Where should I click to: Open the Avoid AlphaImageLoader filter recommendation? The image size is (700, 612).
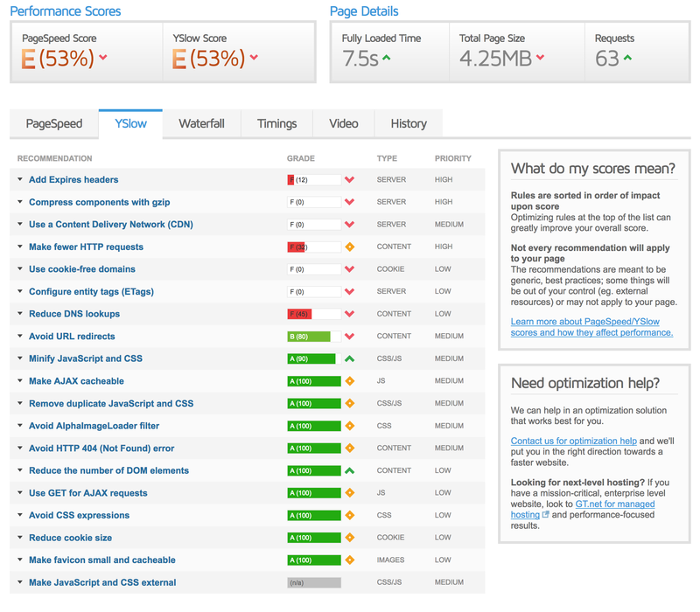tap(94, 426)
